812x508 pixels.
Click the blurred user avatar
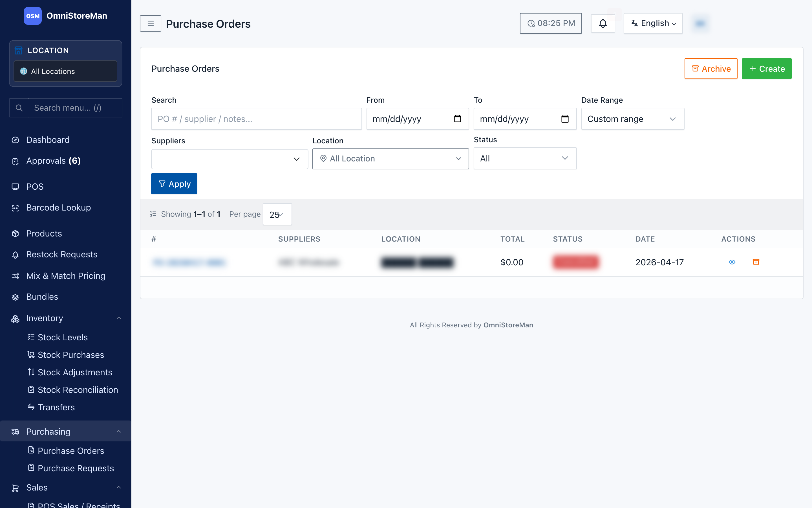[700, 23]
